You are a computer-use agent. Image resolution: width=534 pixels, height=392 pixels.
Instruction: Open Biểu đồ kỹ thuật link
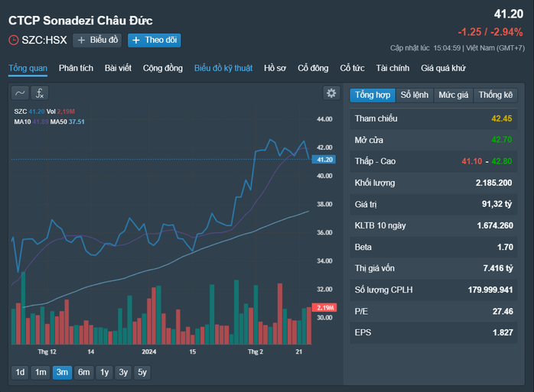[223, 69]
